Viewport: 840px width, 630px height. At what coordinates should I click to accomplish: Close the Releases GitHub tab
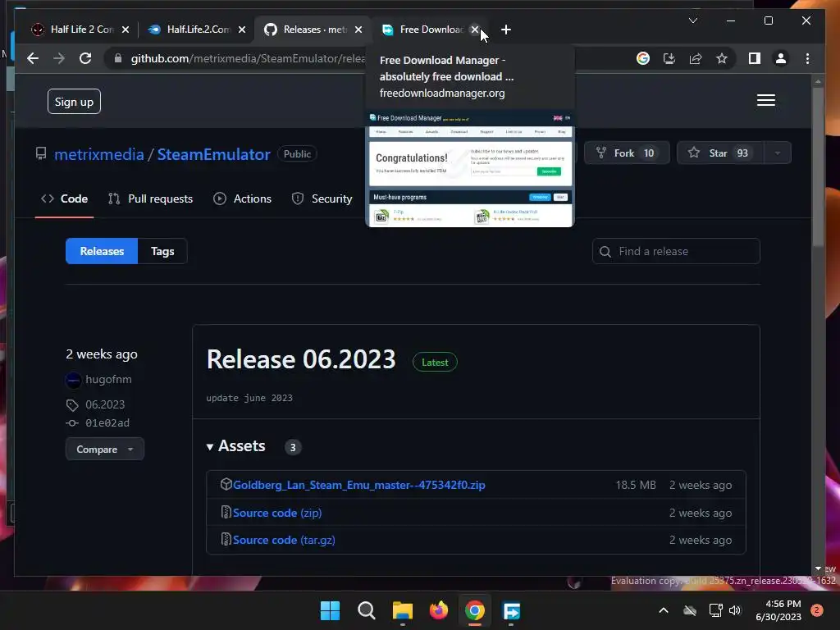(358, 30)
